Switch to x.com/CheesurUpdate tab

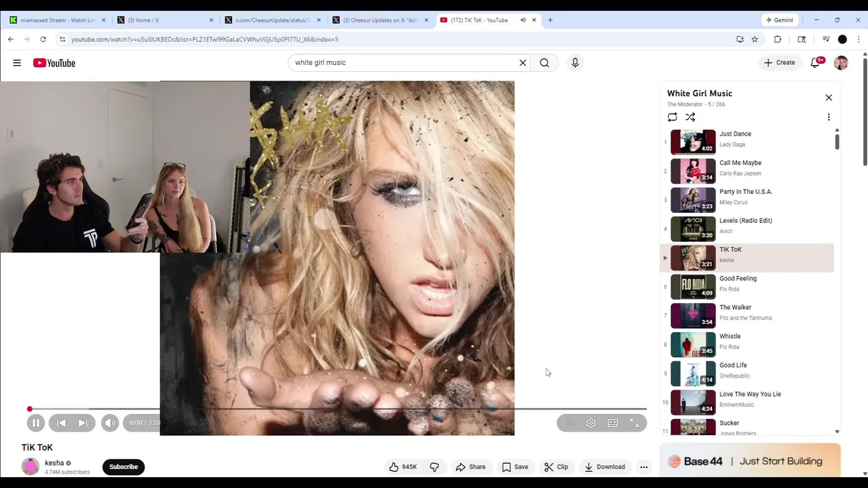coord(273,20)
